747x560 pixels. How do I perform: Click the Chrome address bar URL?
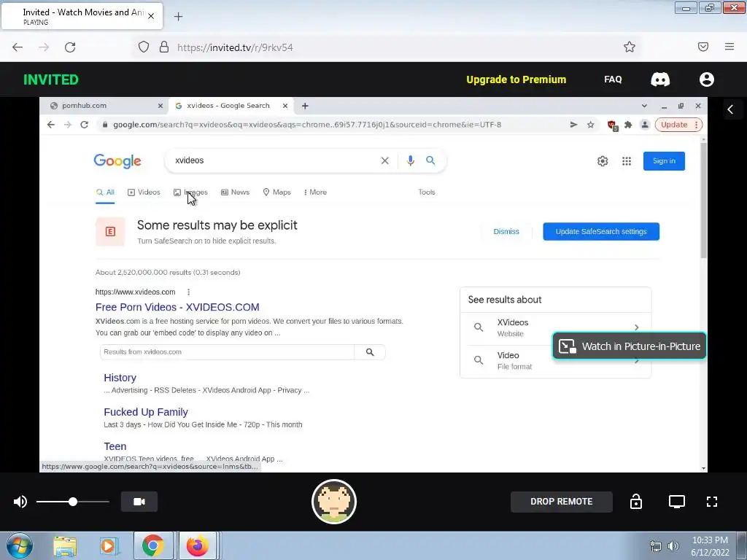pyautogui.click(x=307, y=125)
